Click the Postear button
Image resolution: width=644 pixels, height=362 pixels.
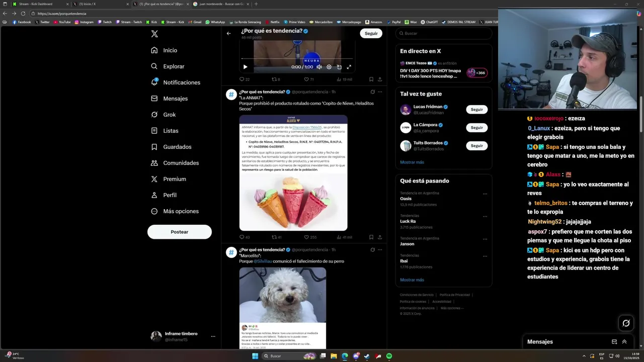pyautogui.click(x=180, y=232)
